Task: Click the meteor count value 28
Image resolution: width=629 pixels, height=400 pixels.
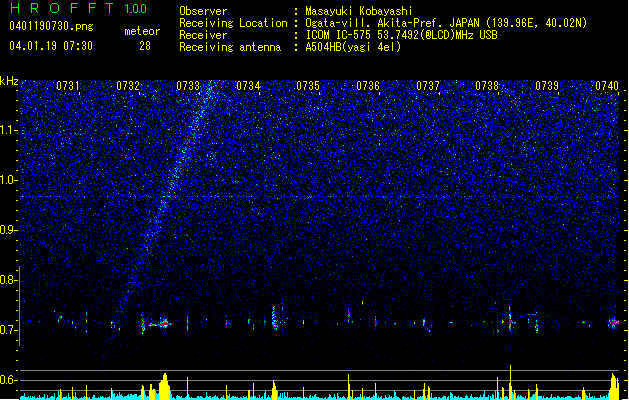Action: tap(145, 46)
